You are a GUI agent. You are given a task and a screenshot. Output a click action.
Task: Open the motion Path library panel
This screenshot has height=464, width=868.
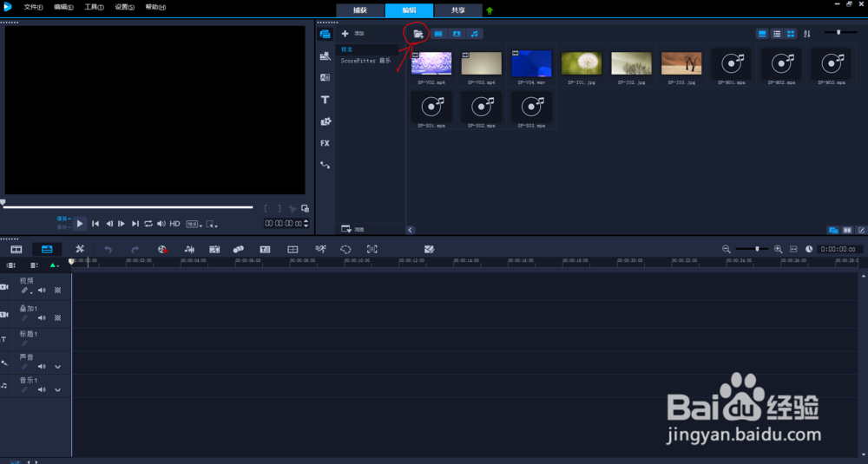(325, 165)
